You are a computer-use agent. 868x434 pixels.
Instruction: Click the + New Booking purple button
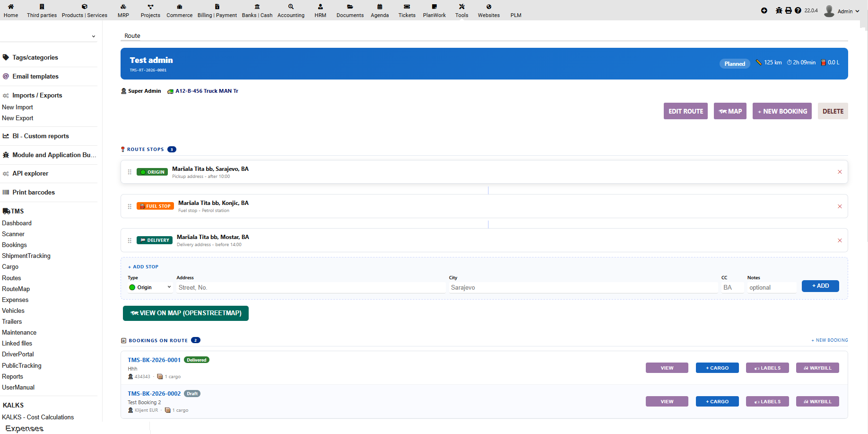tap(782, 111)
